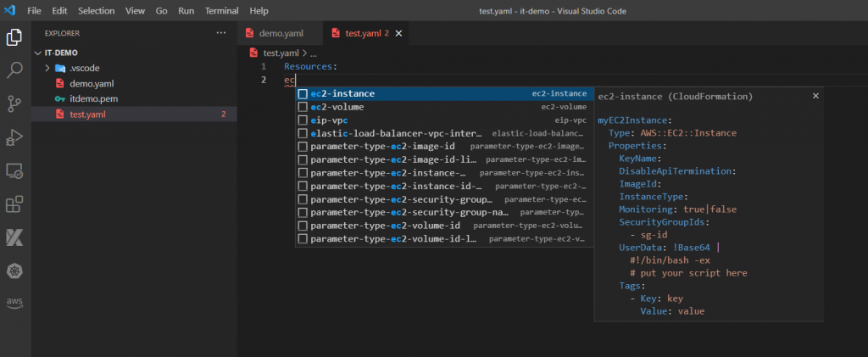Open the Help menu
This screenshot has width=868, height=357.
click(x=259, y=10)
